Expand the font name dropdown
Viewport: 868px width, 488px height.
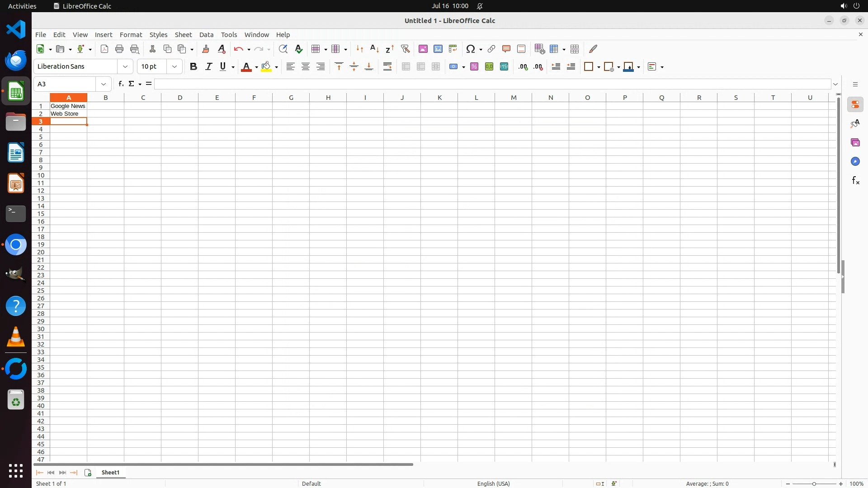(x=125, y=67)
